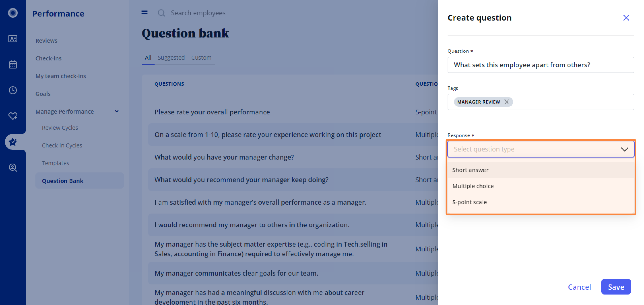Go to Check-ins page
This screenshot has width=644, height=305.
point(48,58)
